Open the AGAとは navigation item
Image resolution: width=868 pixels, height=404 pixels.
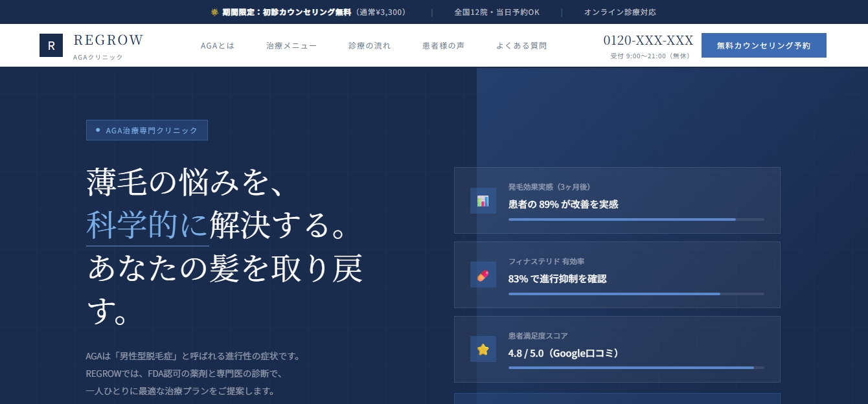pyautogui.click(x=218, y=45)
